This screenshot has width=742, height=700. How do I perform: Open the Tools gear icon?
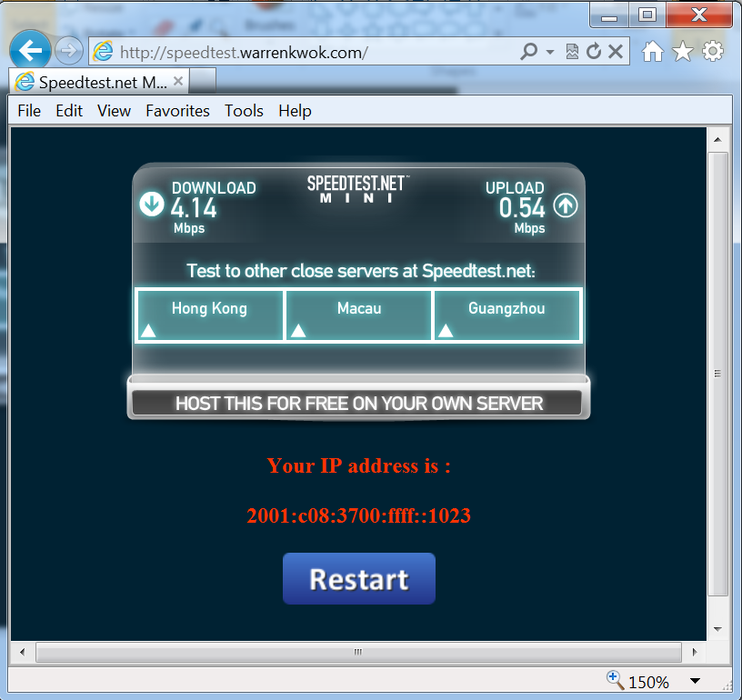[x=713, y=51]
